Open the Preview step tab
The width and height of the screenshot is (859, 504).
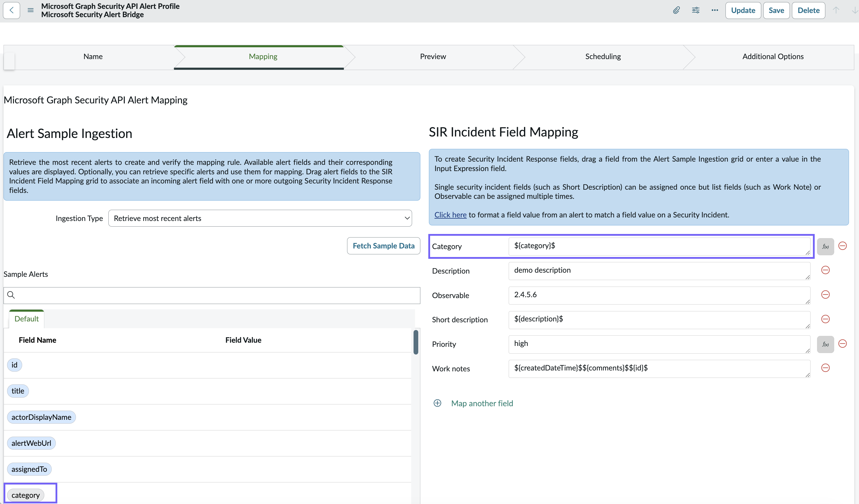(432, 57)
